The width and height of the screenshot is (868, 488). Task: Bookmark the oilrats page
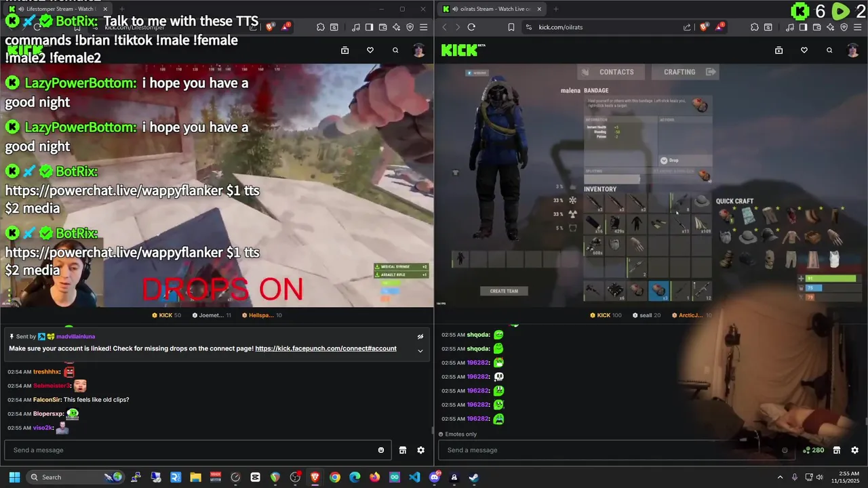point(511,27)
